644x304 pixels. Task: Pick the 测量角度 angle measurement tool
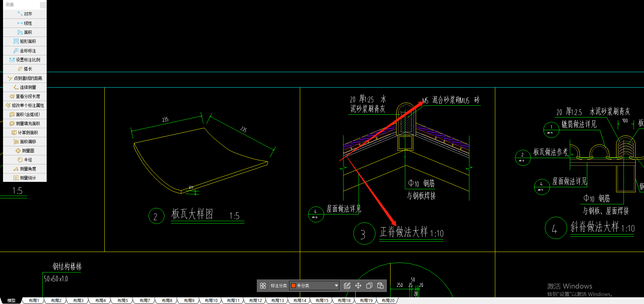(x=25, y=169)
